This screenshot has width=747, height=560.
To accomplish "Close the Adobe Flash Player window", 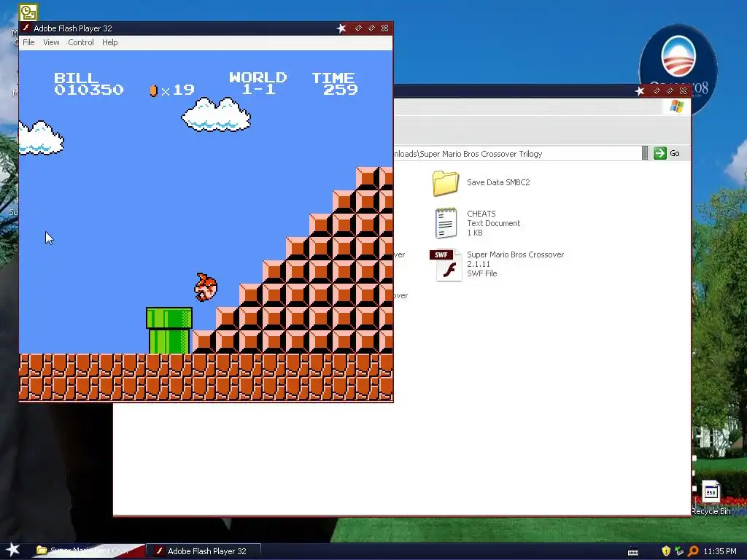I will point(385,28).
